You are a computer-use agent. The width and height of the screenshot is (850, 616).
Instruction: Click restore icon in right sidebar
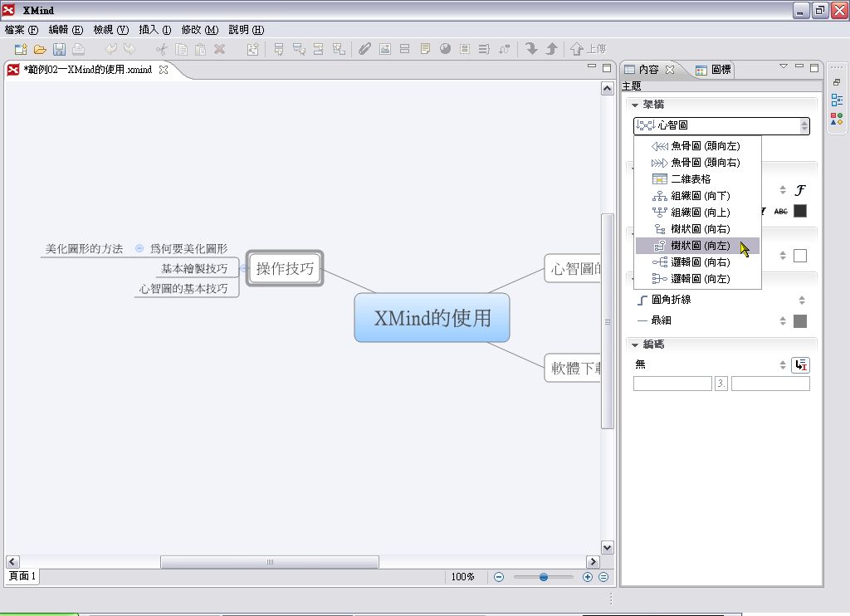pyautogui.click(x=837, y=82)
